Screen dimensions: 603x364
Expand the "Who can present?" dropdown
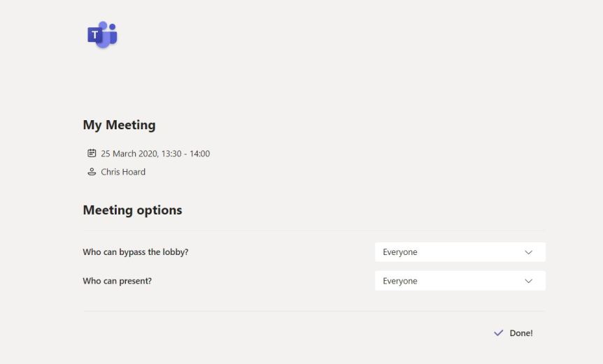pyautogui.click(x=460, y=281)
